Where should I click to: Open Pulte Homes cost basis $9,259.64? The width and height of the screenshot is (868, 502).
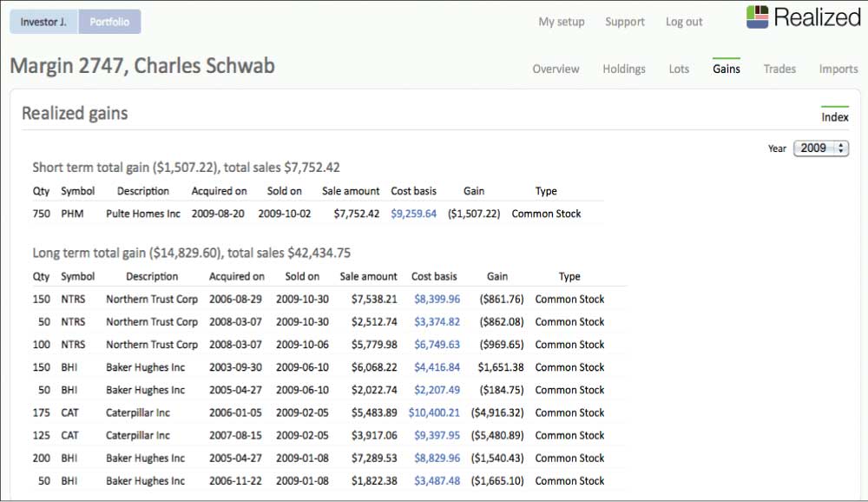click(x=413, y=214)
